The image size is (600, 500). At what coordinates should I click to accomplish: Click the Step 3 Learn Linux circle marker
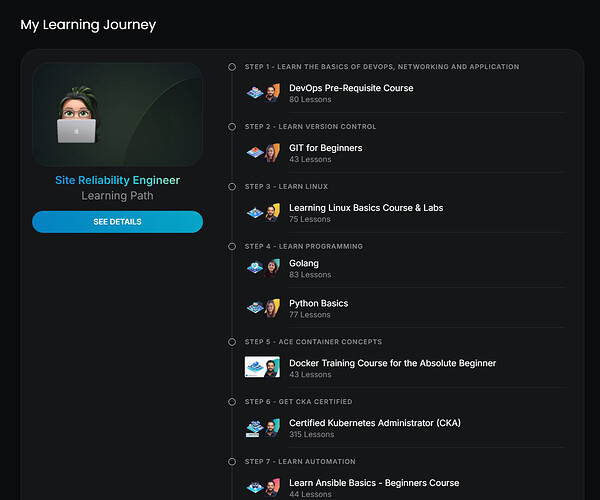tap(232, 187)
